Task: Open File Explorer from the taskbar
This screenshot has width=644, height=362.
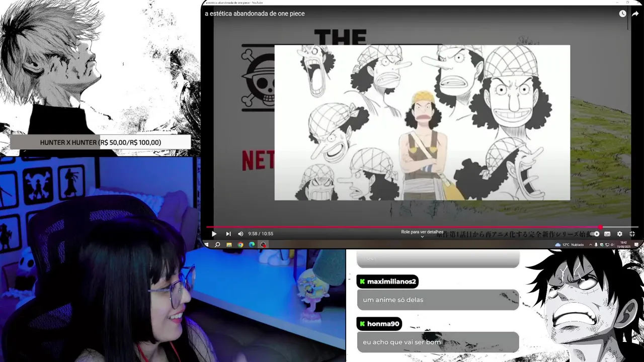Action: point(229,245)
